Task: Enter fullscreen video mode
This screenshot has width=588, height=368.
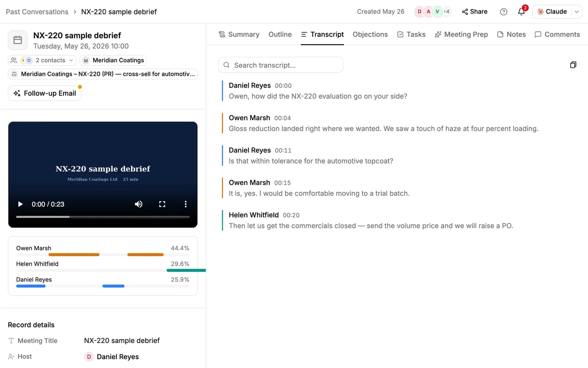Action: pyautogui.click(x=162, y=204)
